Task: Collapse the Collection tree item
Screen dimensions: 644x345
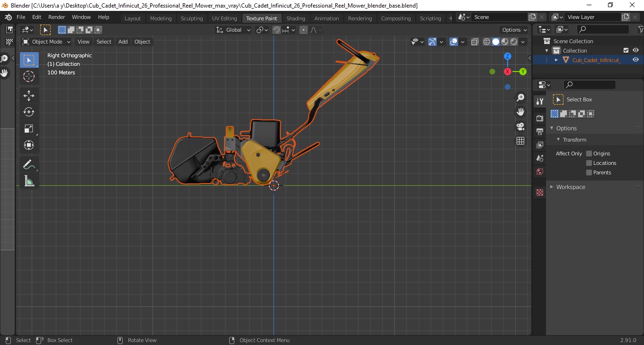Action: click(547, 50)
